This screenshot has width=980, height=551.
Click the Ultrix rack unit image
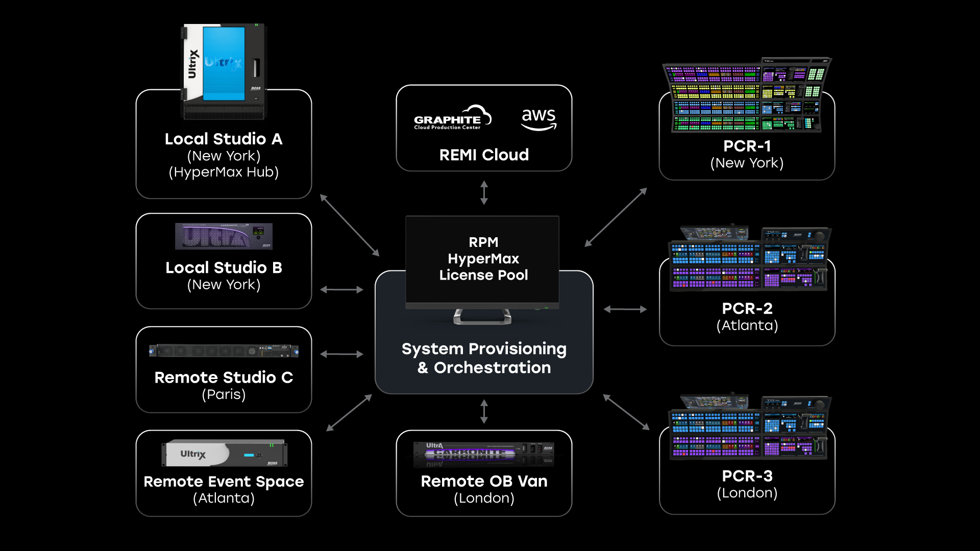(x=224, y=70)
